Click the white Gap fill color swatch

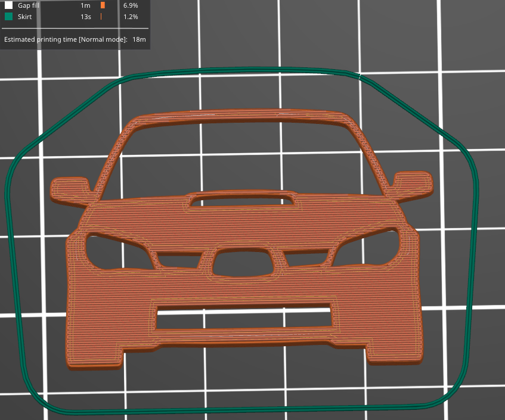coord(8,5)
